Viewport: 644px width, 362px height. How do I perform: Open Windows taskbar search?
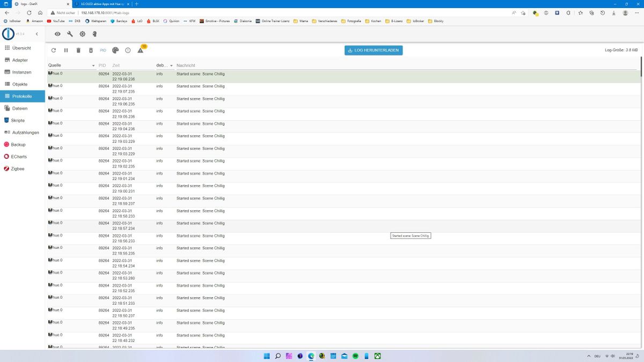(277, 356)
